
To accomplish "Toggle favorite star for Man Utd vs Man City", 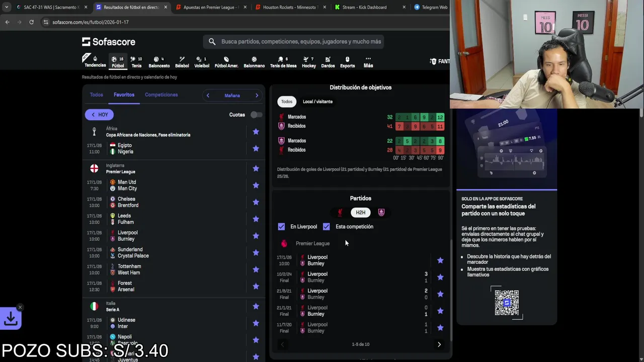I will (x=256, y=185).
